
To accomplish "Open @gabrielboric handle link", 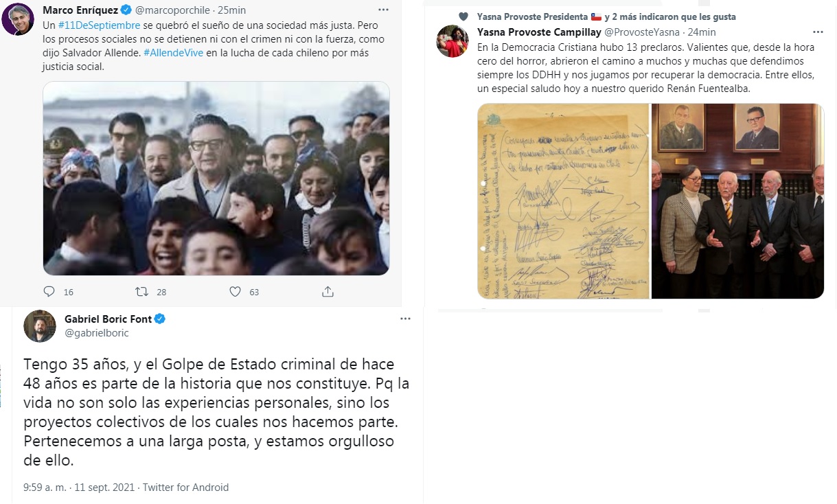I will coord(97,332).
